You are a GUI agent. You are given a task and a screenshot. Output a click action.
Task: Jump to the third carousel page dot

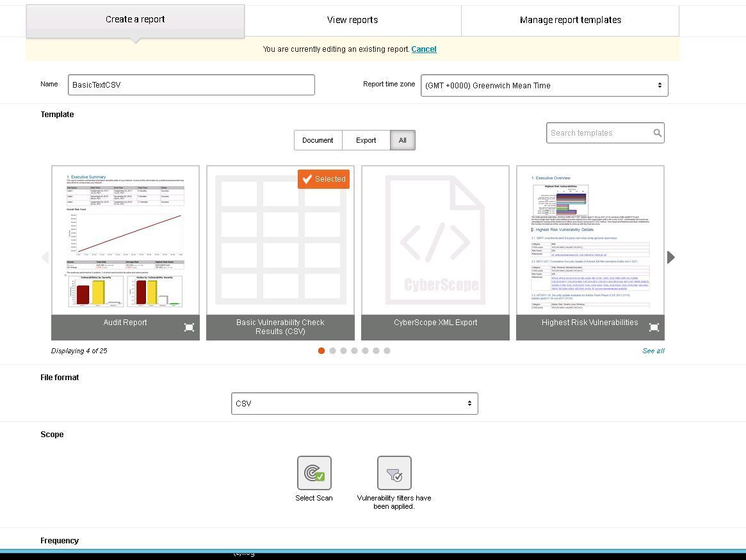click(343, 351)
